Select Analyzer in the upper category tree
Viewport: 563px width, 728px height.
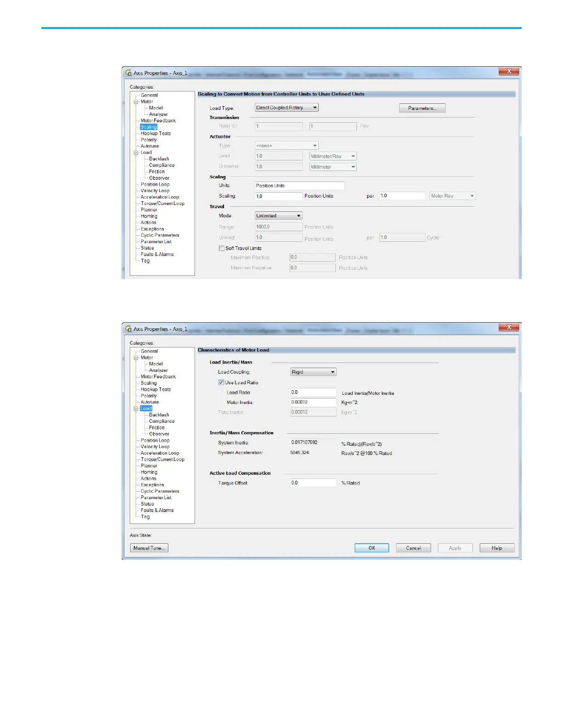point(158,114)
